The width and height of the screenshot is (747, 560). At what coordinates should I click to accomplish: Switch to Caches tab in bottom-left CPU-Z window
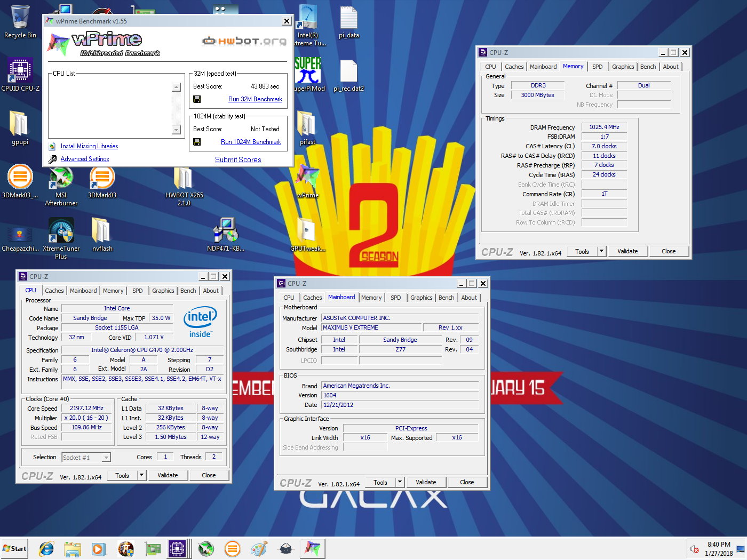[54, 291]
